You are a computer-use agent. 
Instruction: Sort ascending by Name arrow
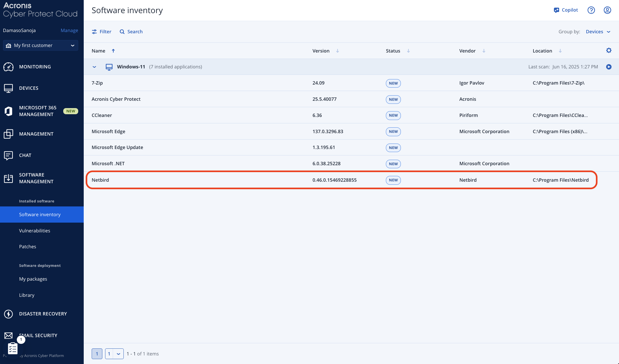tap(113, 51)
